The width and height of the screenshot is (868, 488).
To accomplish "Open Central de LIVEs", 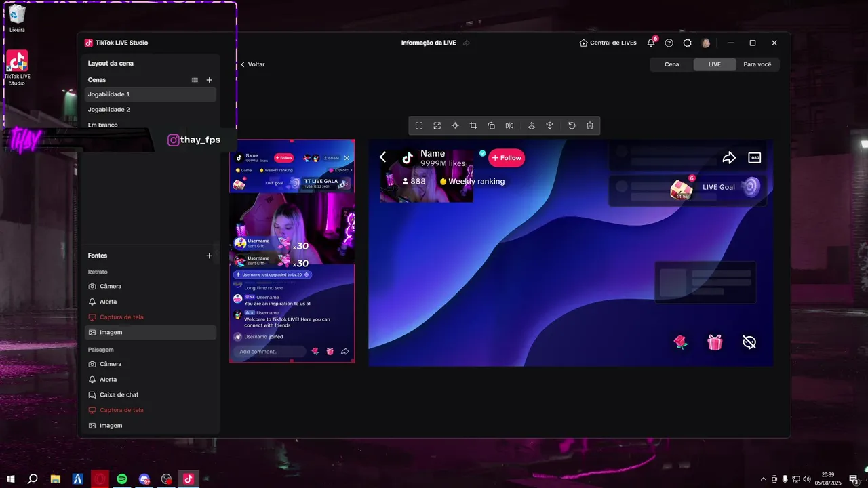I will tap(608, 43).
